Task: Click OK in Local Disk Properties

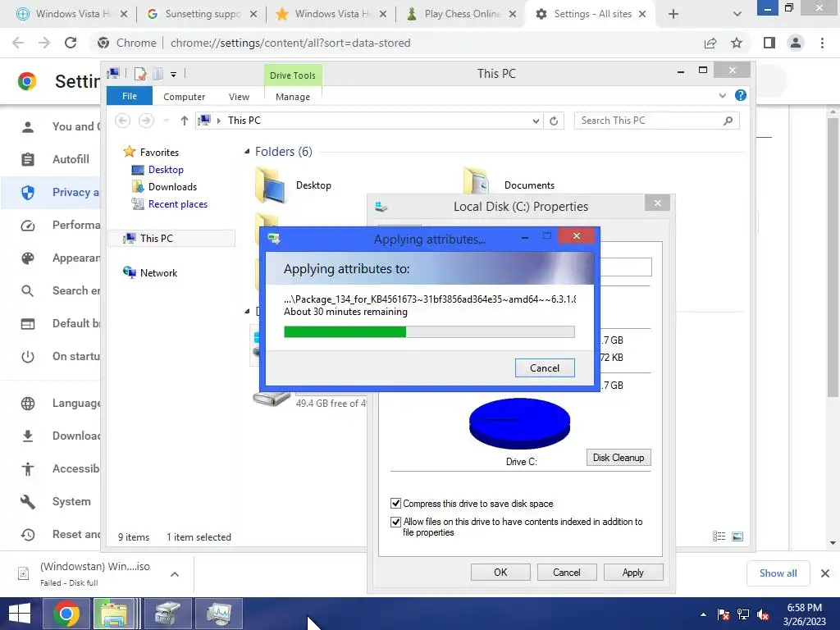Action: 500,572
